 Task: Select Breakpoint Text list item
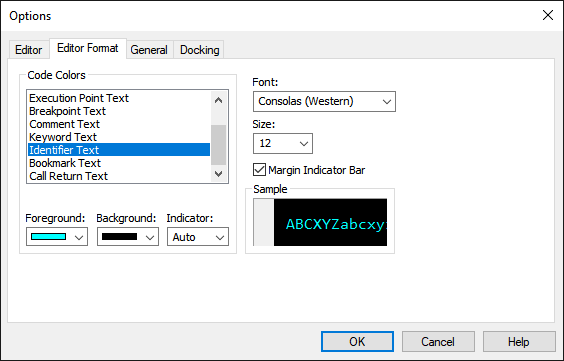(x=119, y=111)
